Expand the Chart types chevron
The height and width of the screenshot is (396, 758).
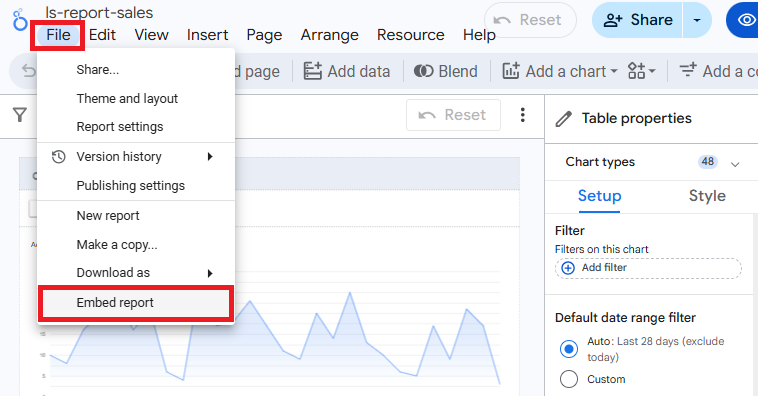735,164
